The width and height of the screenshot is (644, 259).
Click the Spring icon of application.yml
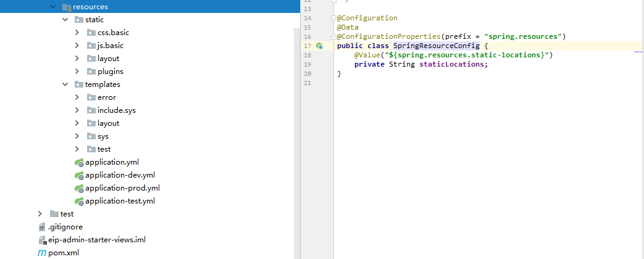(x=79, y=163)
